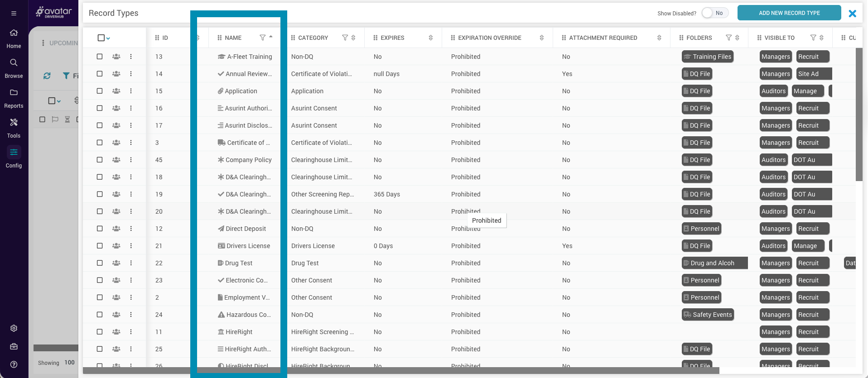The height and width of the screenshot is (378, 868).
Task: Open the Config sliders icon
Action: 14,152
